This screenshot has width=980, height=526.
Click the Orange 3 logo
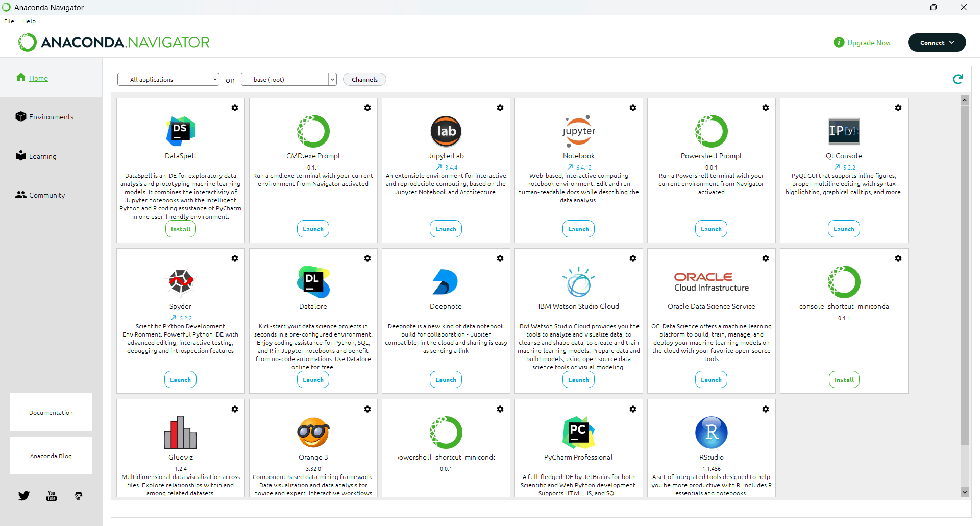pyautogui.click(x=313, y=433)
